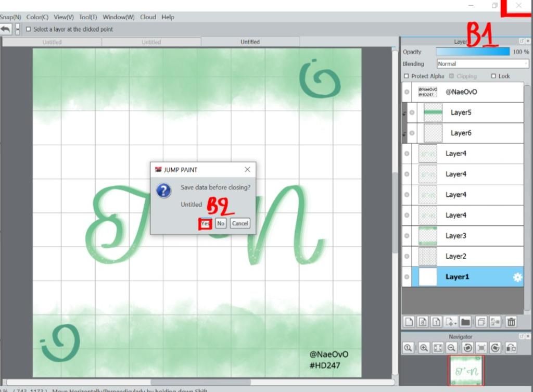The width and height of the screenshot is (533, 392).
Task: Zoom in using the Navigator
Action: click(x=424, y=348)
